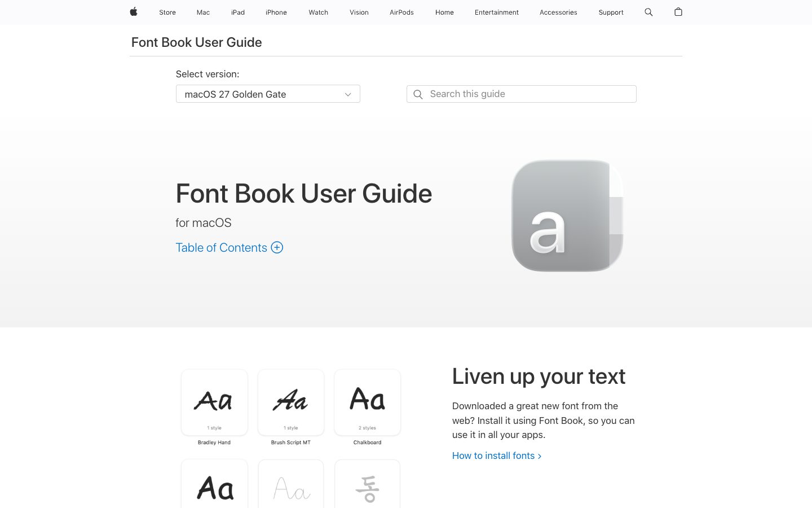Click the Select version label

point(208,74)
